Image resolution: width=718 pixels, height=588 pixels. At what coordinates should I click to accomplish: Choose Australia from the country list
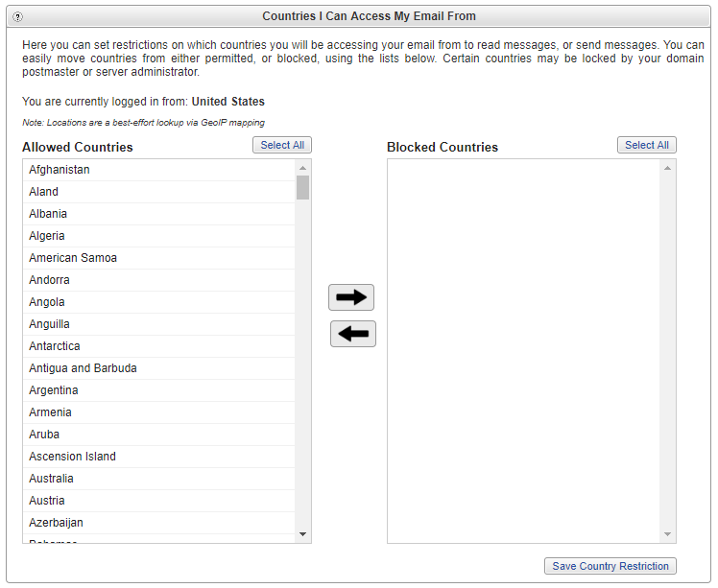click(159, 479)
